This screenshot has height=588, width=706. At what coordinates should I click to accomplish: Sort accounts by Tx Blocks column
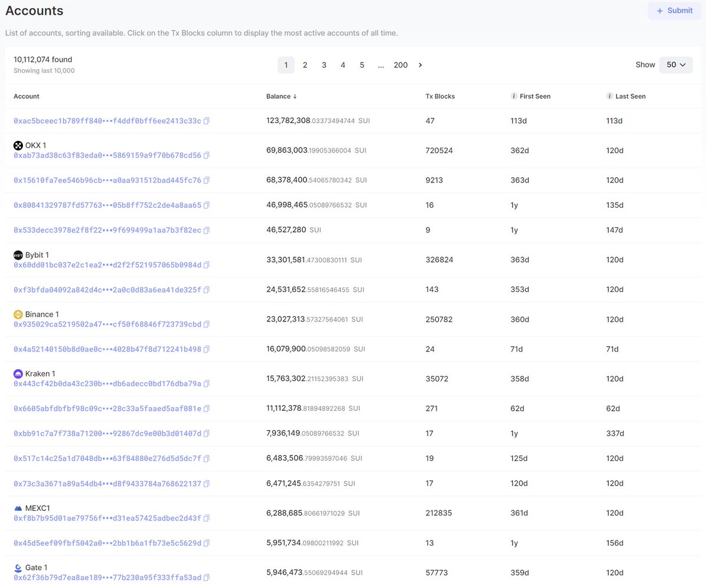tap(439, 97)
